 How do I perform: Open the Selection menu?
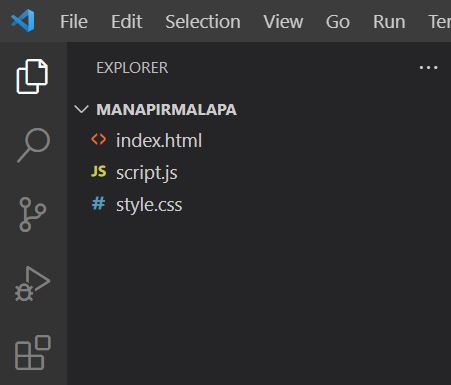coord(203,22)
